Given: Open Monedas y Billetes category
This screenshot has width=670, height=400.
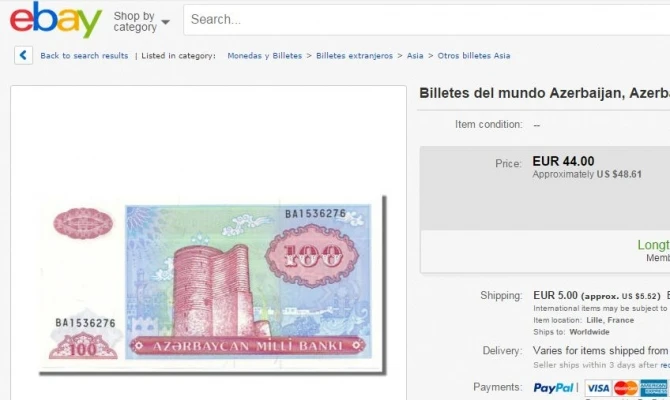Looking at the screenshot, I should (x=264, y=56).
